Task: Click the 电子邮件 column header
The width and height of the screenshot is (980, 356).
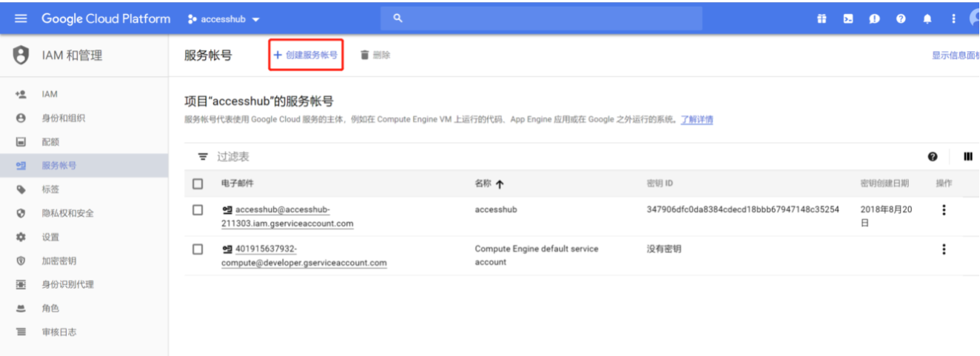Action: coord(237,184)
